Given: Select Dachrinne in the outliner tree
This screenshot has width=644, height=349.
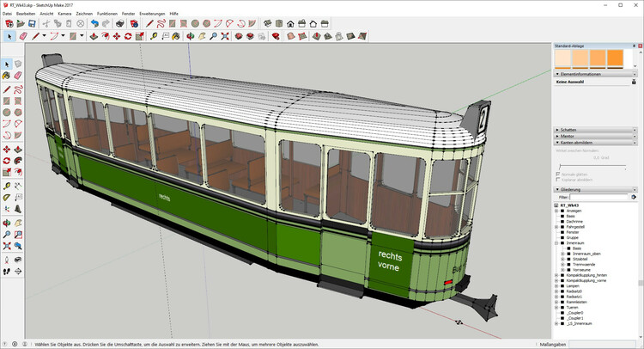Looking at the screenshot, I should pos(576,222).
